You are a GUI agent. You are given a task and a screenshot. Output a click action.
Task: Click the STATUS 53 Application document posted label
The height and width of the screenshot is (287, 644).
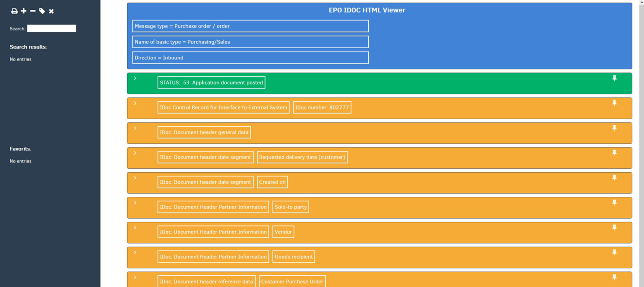[211, 82]
